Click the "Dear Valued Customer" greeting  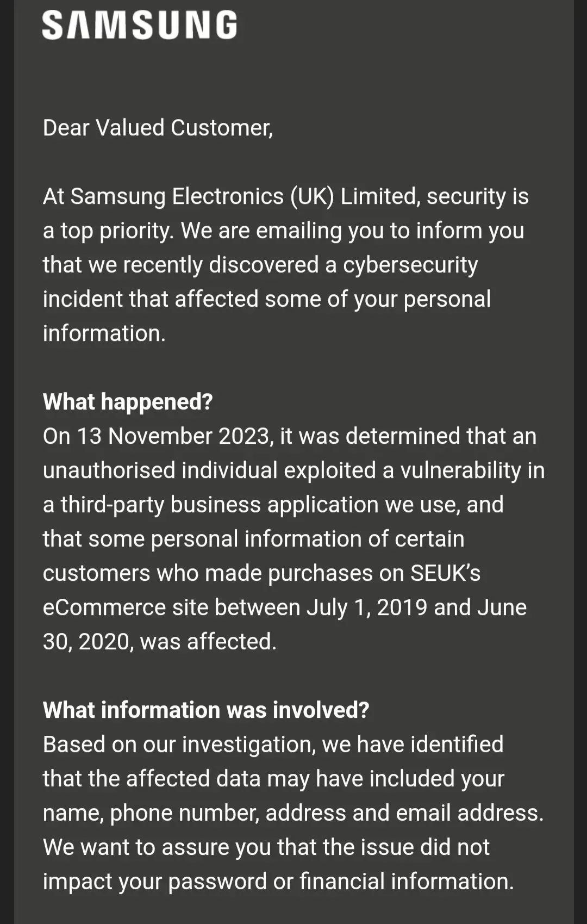158,128
